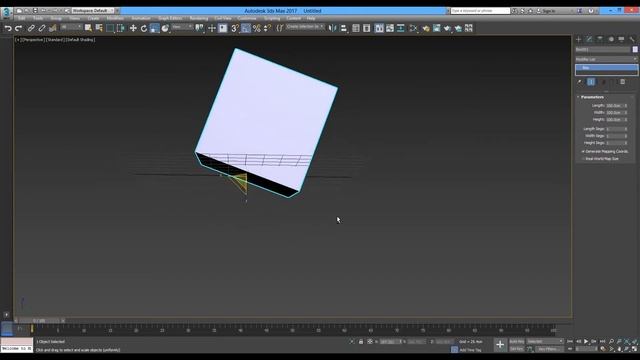Activate the Select and Move tool
640x360 pixels.
click(x=133, y=28)
